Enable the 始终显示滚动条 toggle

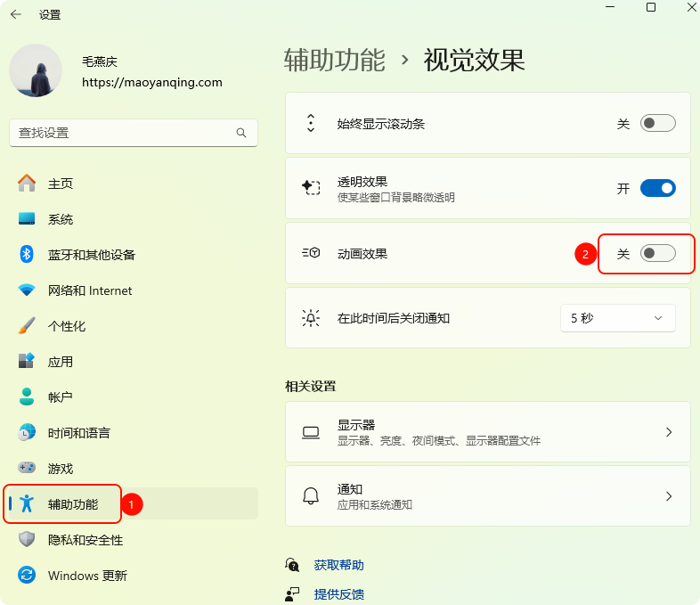tap(657, 124)
